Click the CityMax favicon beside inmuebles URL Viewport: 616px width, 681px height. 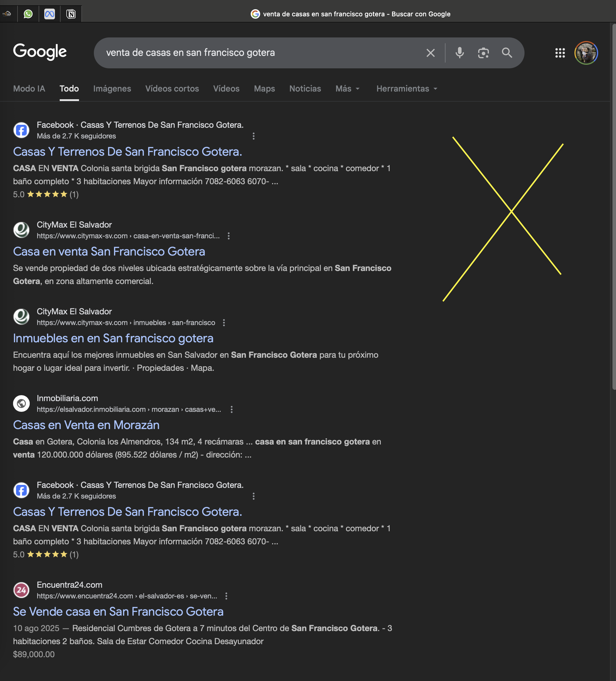[21, 317]
